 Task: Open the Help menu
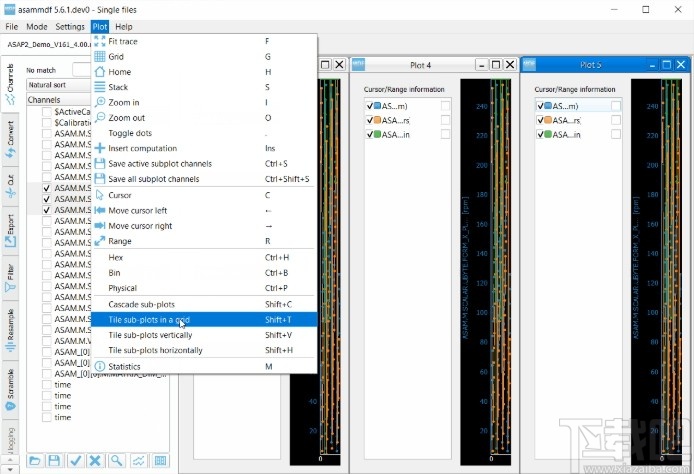124,27
